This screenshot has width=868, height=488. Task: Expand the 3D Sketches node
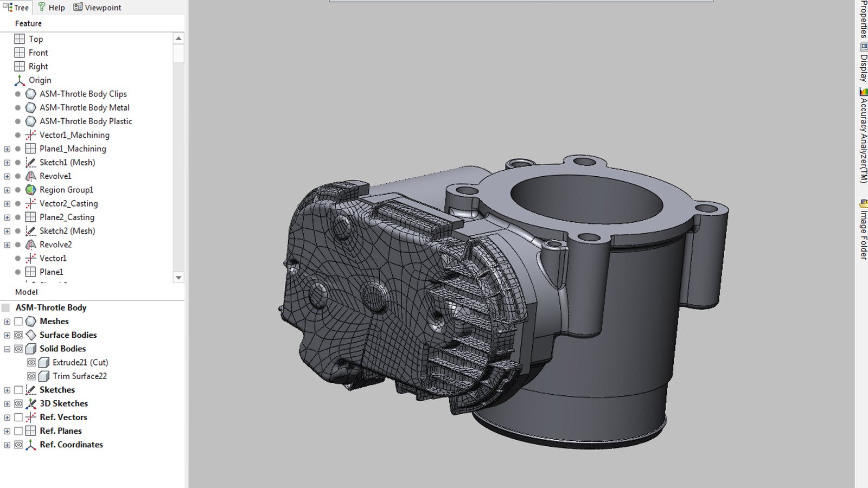pos(7,403)
